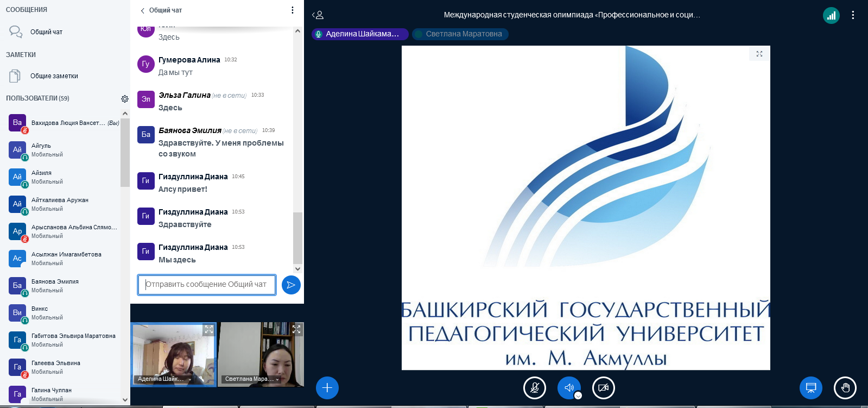Toggle the audio speaker button
868x408 pixels.
coord(568,388)
